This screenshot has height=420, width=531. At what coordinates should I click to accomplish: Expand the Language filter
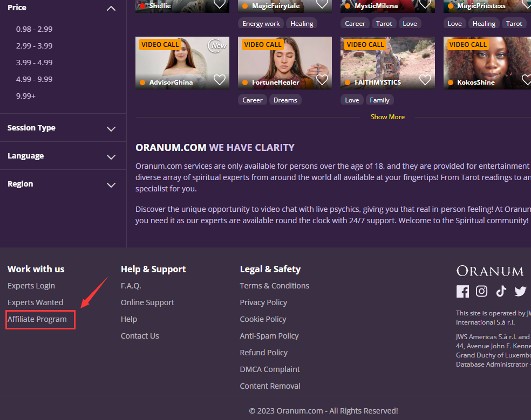point(111,157)
